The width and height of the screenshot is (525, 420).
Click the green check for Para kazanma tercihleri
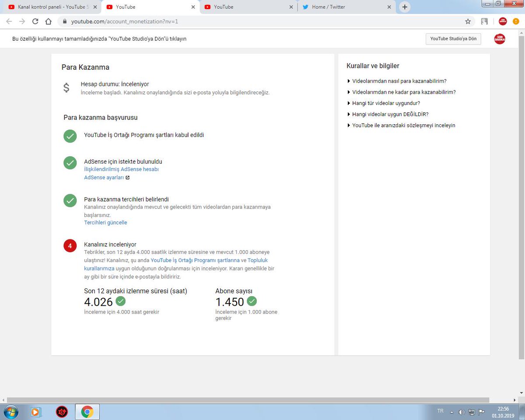[x=70, y=201]
